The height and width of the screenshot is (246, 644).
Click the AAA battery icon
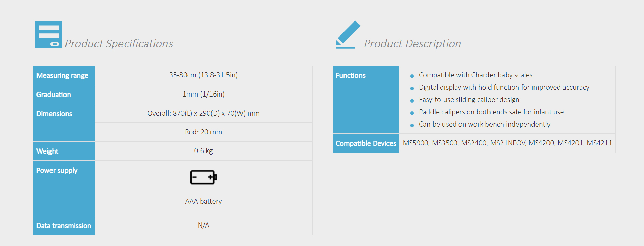click(x=203, y=177)
